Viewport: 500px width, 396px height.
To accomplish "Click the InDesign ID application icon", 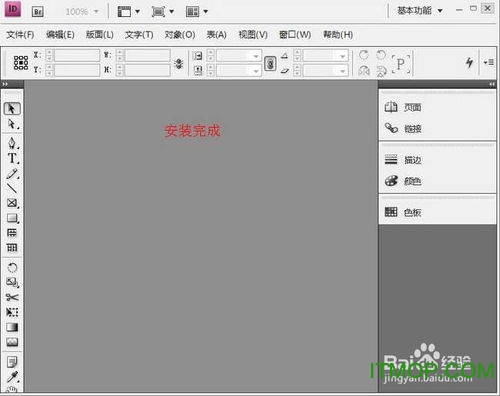I will pyautogui.click(x=13, y=9).
